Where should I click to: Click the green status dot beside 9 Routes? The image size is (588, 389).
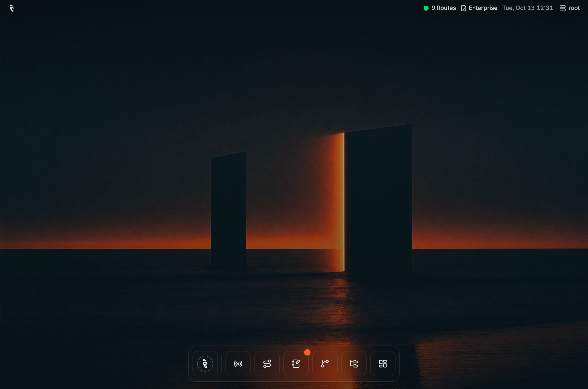pyautogui.click(x=426, y=8)
